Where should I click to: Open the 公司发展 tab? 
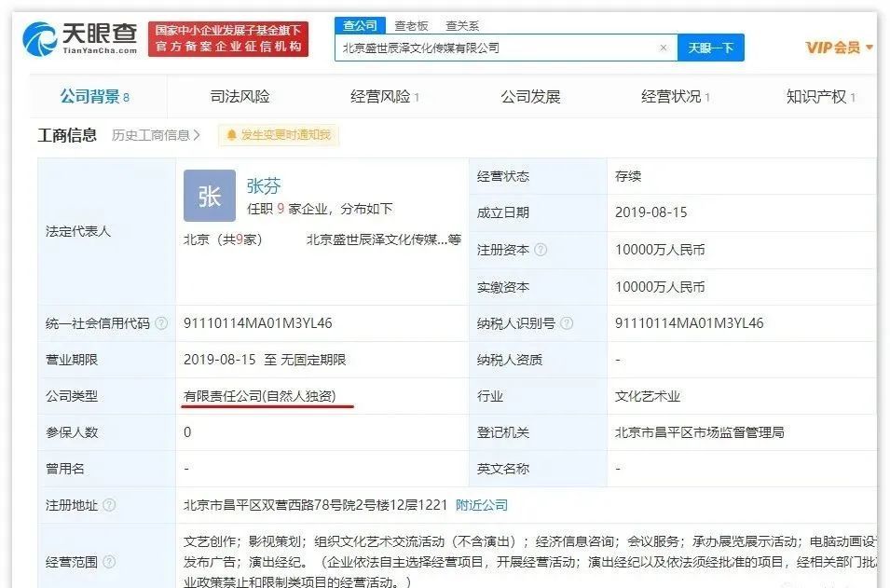(x=530, y=97)
